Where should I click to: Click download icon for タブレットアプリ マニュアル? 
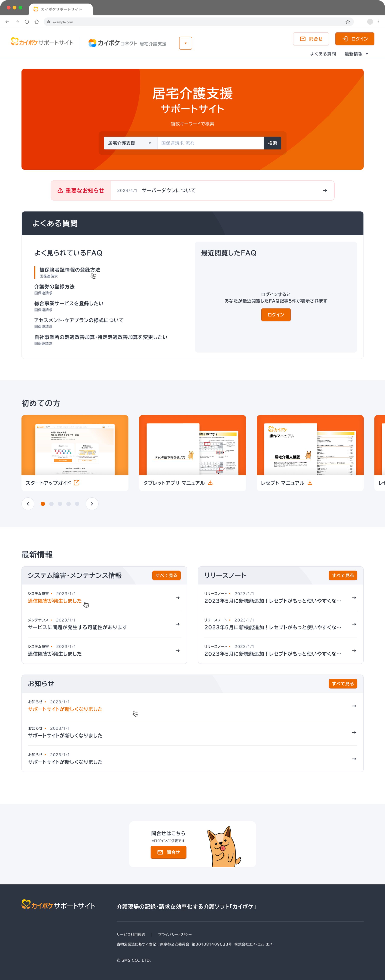[x=210, y=483]
